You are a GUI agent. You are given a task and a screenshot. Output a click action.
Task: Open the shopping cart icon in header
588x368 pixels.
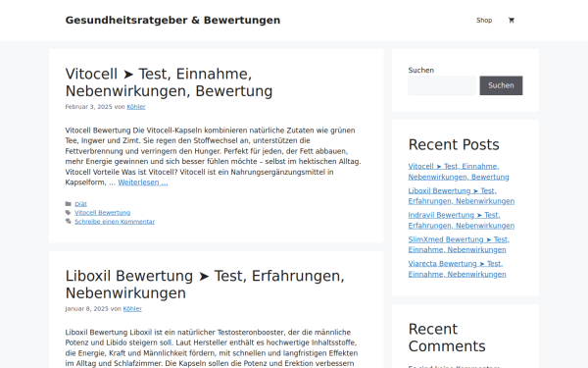(x=512, y=21)
